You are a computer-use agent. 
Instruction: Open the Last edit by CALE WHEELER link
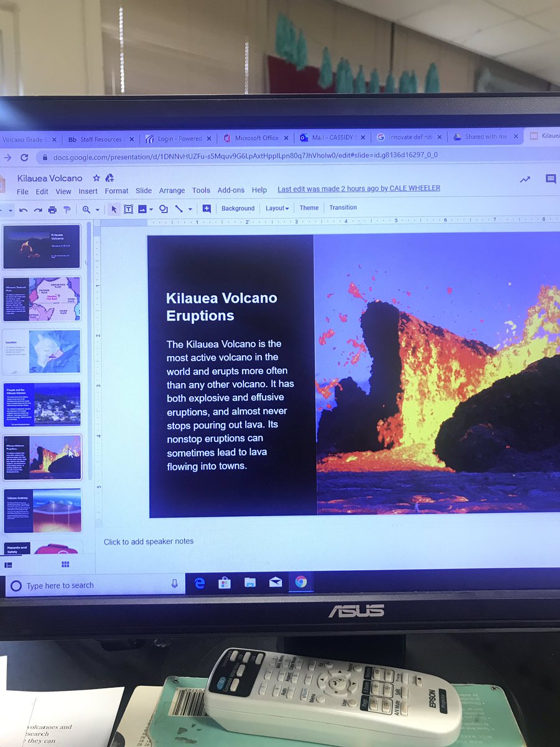point(358,188)
